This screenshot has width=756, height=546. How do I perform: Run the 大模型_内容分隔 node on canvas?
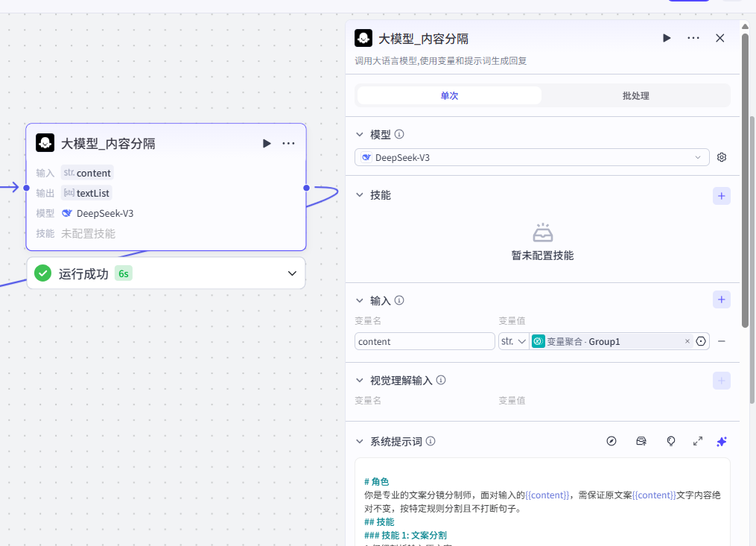(267, 143)
